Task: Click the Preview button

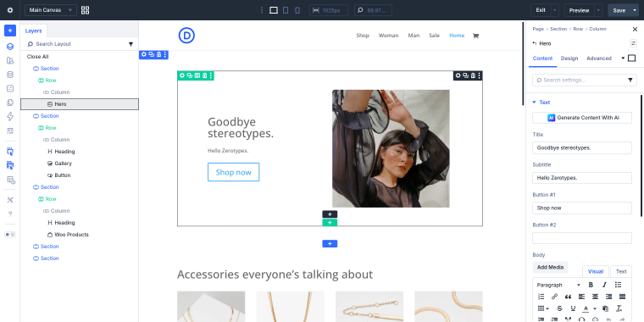Action: [x=579, y=10]
